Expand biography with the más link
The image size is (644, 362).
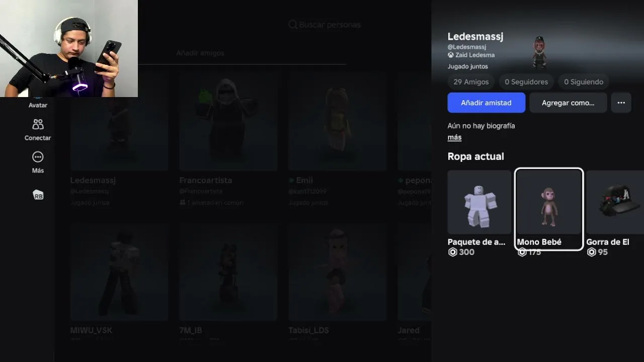(454, 137)
